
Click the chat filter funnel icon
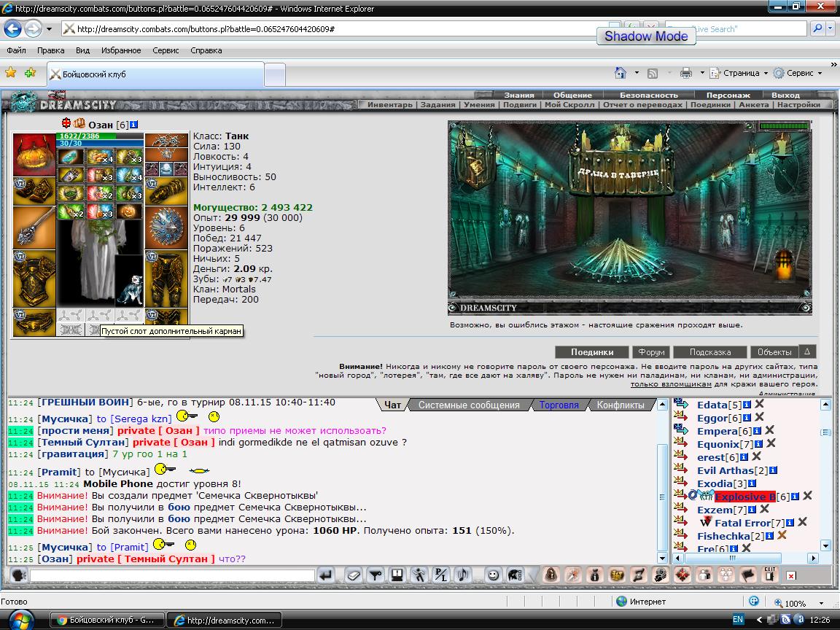375,575
